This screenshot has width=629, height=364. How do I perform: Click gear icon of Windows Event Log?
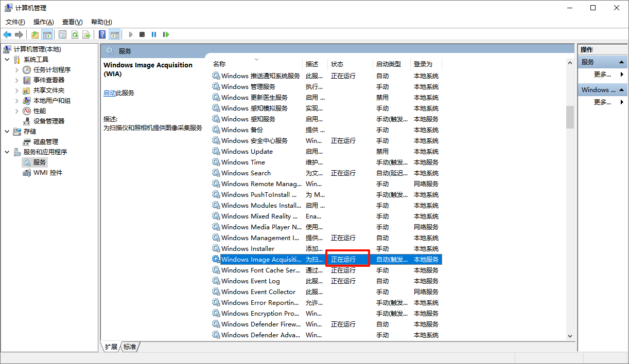[216, 281]
